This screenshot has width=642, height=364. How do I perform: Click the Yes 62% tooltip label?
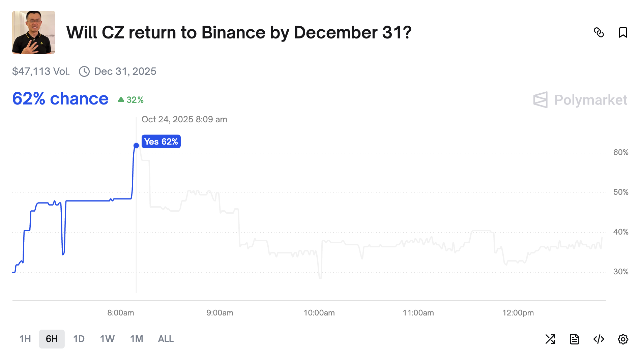[x=161, y=142]
